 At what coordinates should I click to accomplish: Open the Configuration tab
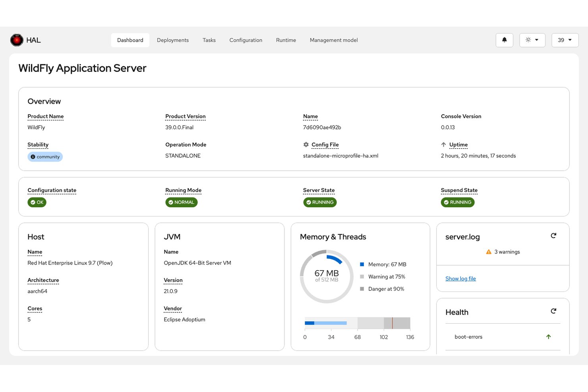point(246,40)
